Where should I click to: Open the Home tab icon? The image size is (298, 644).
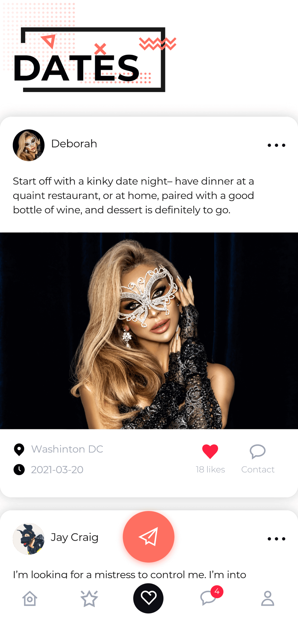30,599
